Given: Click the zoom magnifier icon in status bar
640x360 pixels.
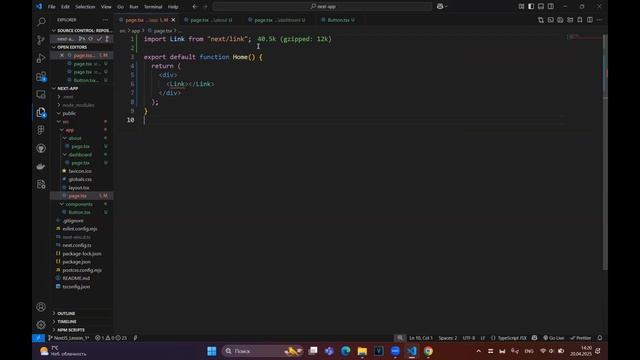Looking at the screenshot, I should (400, 338).
